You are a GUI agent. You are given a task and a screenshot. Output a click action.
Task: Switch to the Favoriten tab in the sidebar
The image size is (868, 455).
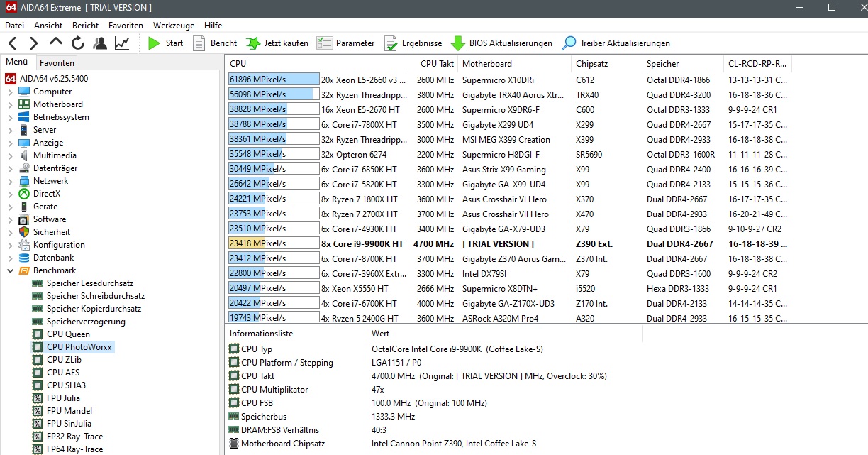(57, 63)
